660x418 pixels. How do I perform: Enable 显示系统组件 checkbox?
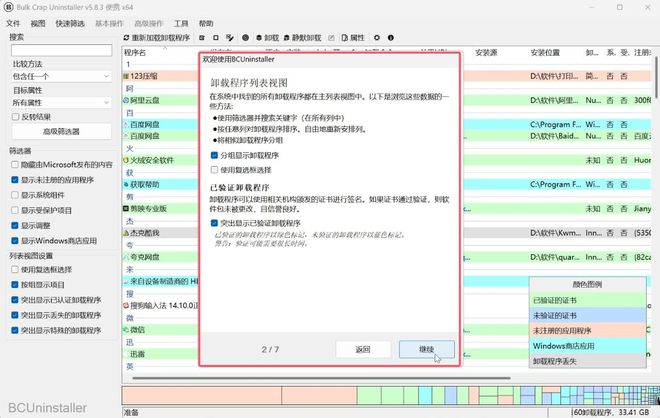coord(15,195)
